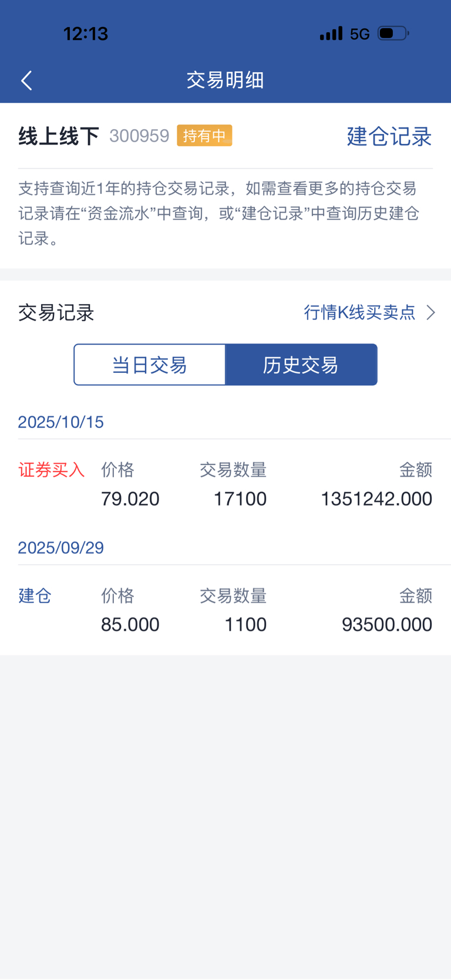Tap the clock time 12:13
Viewport: 451px width, 980px height.
point(86,34)
